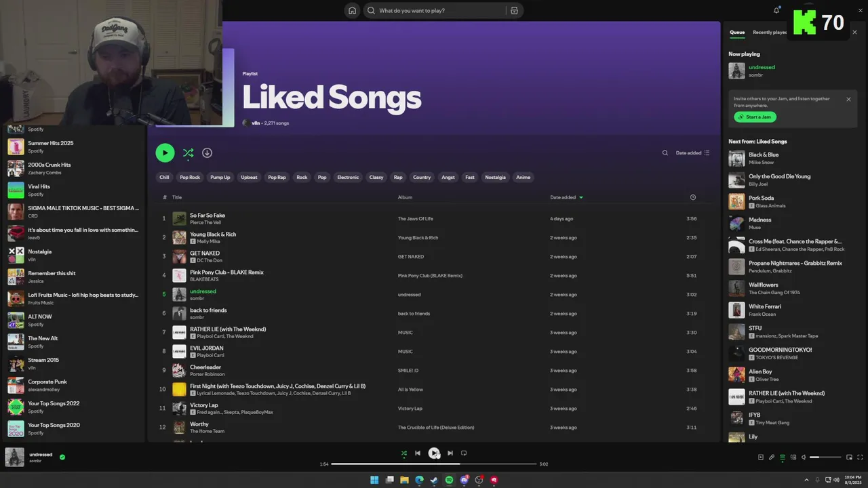Open the Browse icon beside search bar
The image size is (868, 488).
(x=514, y=10)
